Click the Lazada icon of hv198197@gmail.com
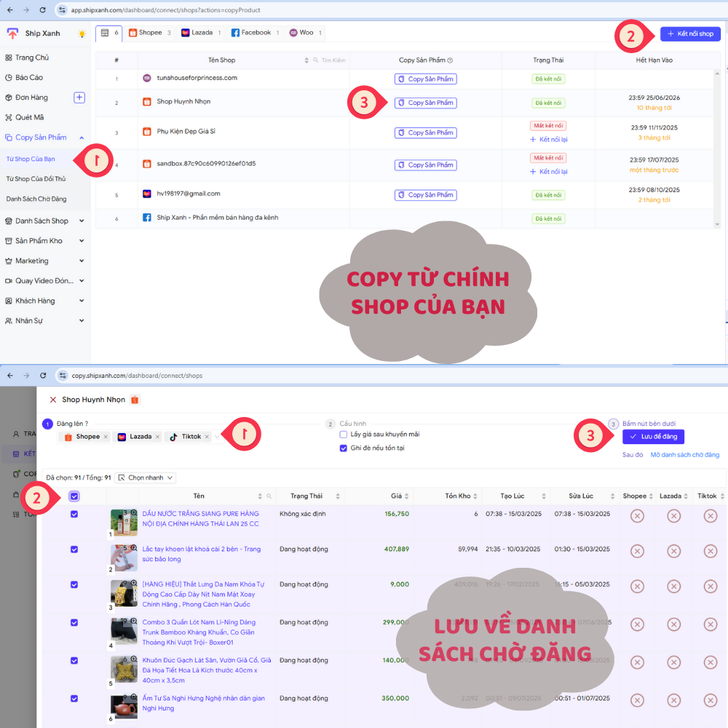 (x=147, y=194)
